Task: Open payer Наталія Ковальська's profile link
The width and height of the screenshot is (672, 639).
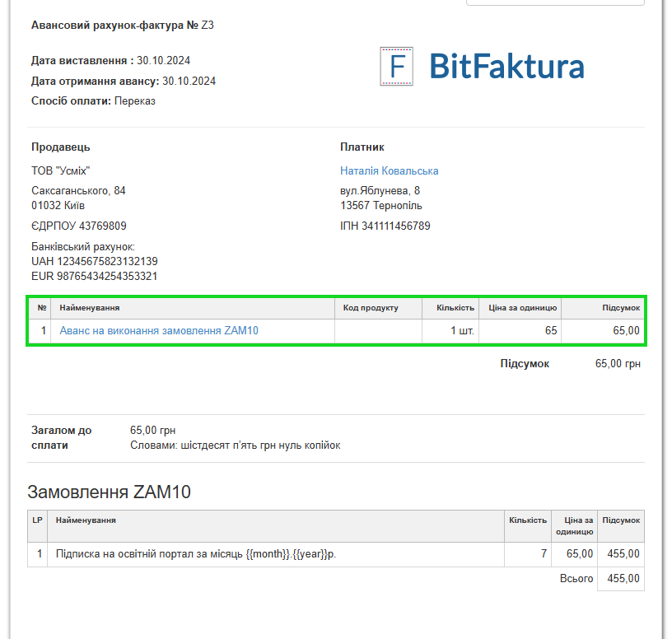Action: click(389, 171)
